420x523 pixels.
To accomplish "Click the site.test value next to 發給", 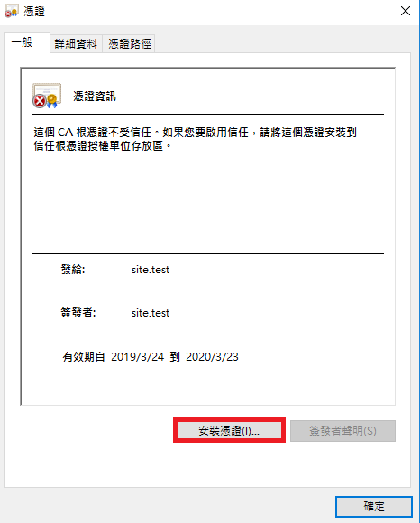I will [151, 270].
